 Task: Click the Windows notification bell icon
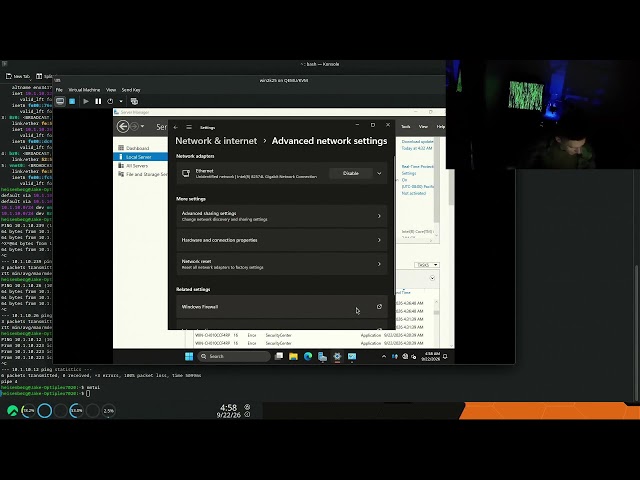pyautogui.click(x=445, y=356)
